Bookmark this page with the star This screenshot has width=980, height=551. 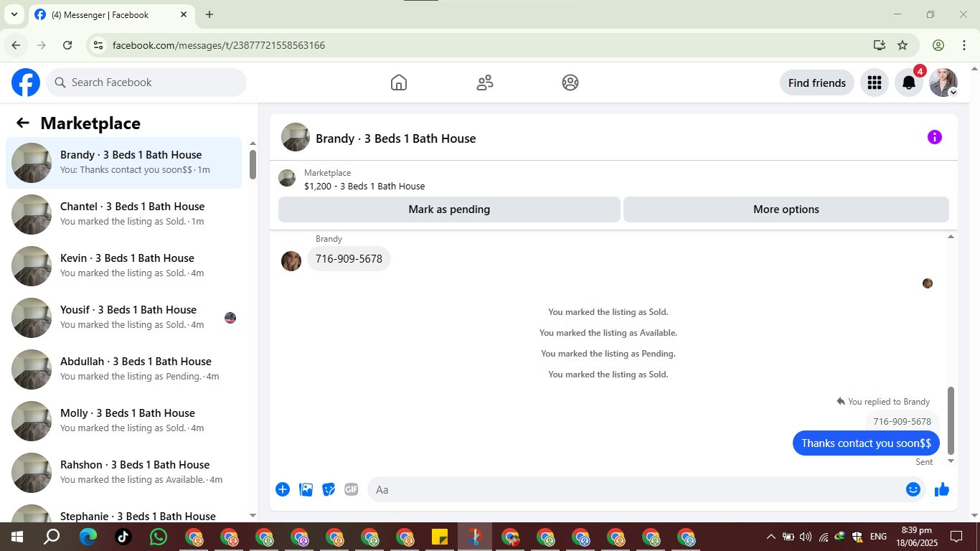tap(903, 45)
